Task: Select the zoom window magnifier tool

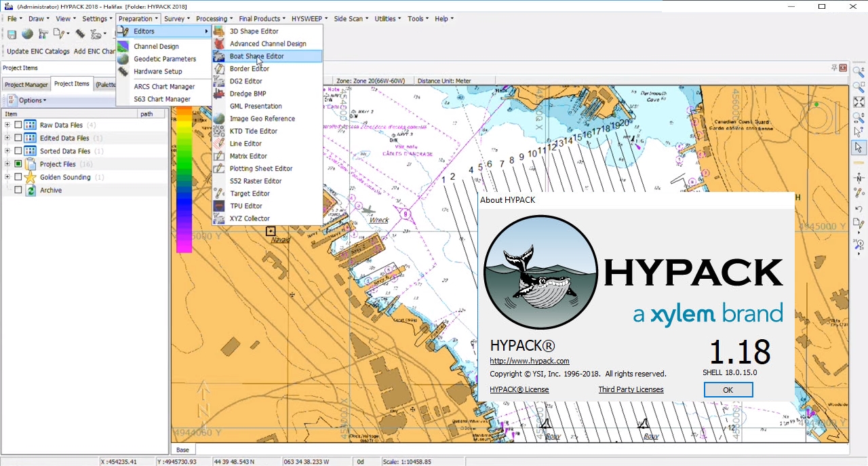Action: (859, 88)
